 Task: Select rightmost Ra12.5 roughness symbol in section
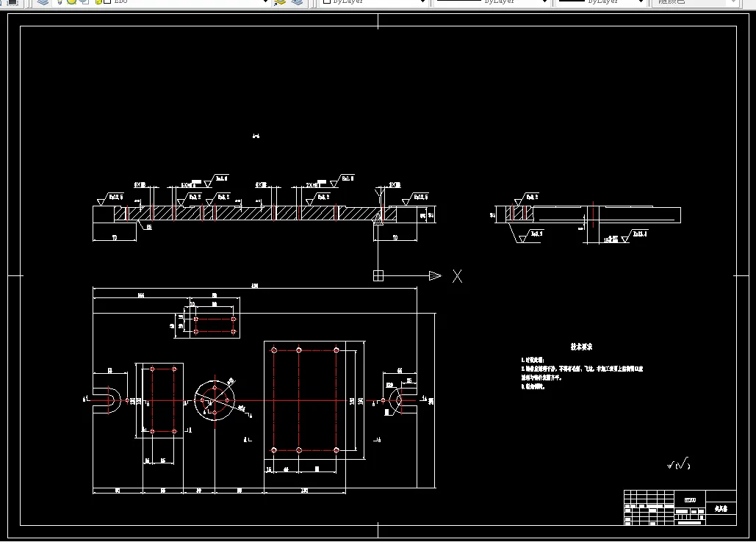[414, 198]
